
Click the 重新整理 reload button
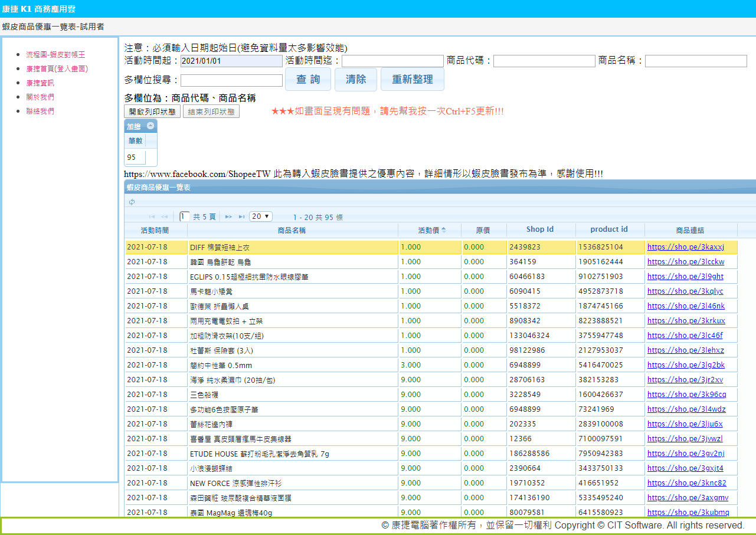click(x=412, y=80)
